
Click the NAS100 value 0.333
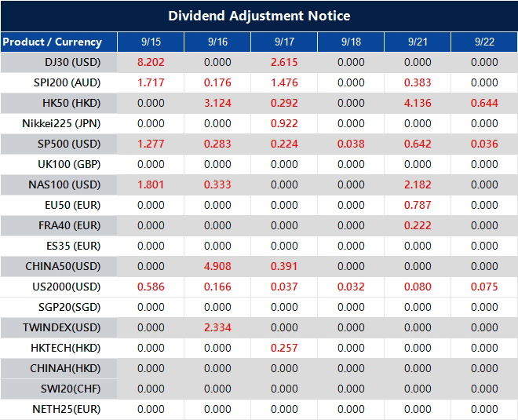tap(217, 184)
